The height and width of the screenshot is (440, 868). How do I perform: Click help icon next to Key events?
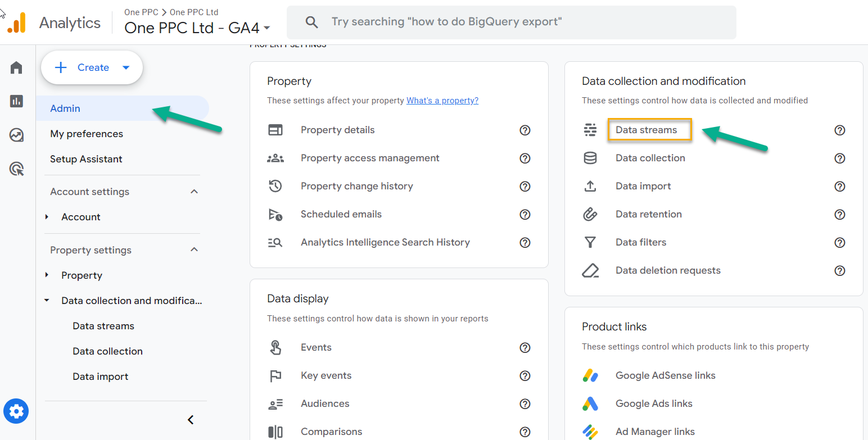pyautogui.click(x=525, y=376)
